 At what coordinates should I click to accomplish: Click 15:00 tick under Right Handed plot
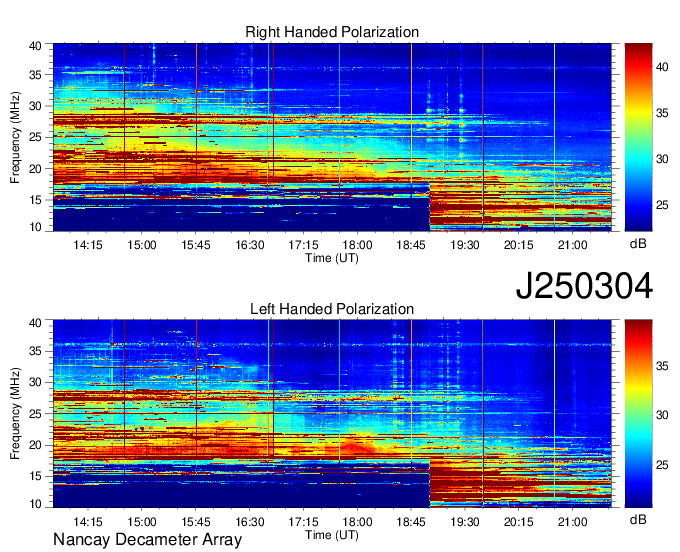point(142,245)
